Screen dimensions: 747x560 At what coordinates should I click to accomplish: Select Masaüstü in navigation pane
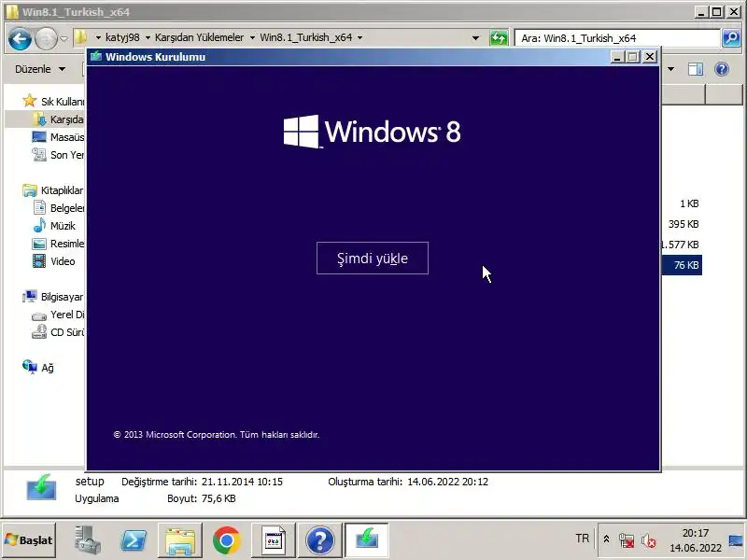click(59, 137)
